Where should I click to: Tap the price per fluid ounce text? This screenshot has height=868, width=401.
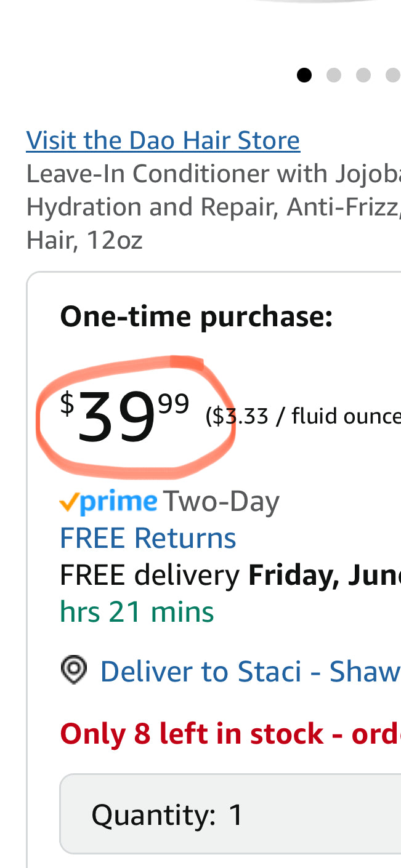pyautogui.click(x=303, y=417)
